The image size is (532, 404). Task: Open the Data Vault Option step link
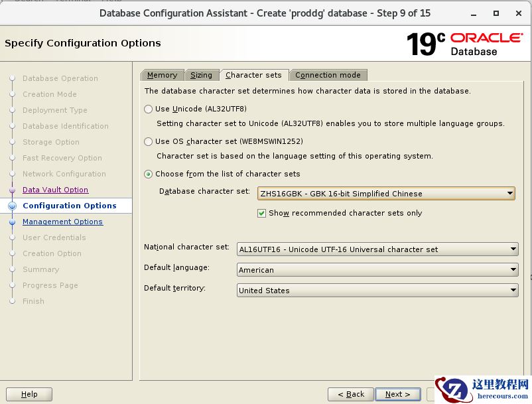(55, 190)
